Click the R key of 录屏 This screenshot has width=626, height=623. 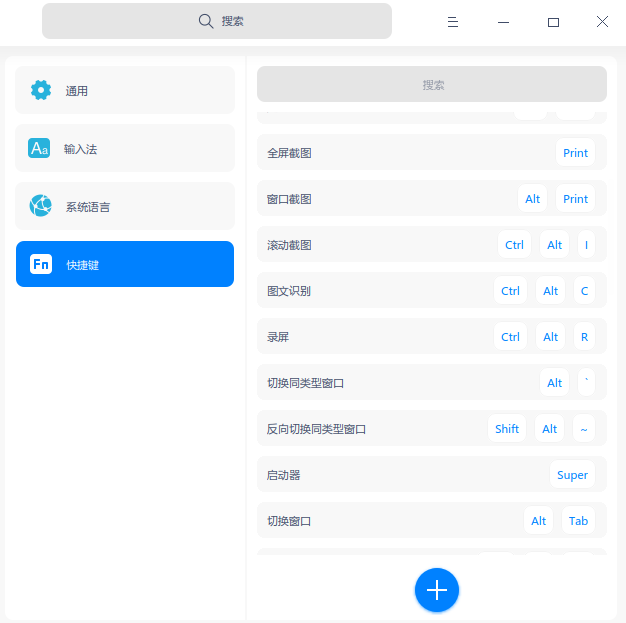click(x=584, y=337)
